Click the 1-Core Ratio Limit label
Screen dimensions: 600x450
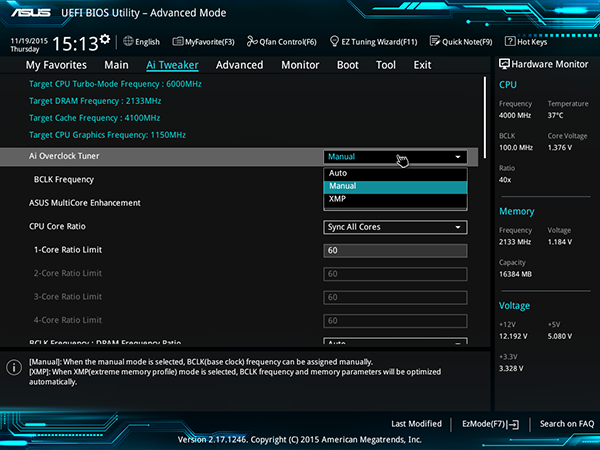tap(68, 250)
